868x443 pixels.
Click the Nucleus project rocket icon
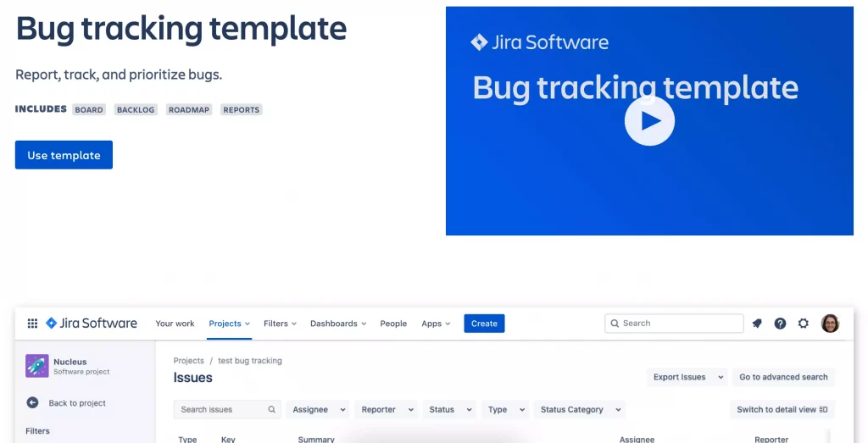(37, 366)
